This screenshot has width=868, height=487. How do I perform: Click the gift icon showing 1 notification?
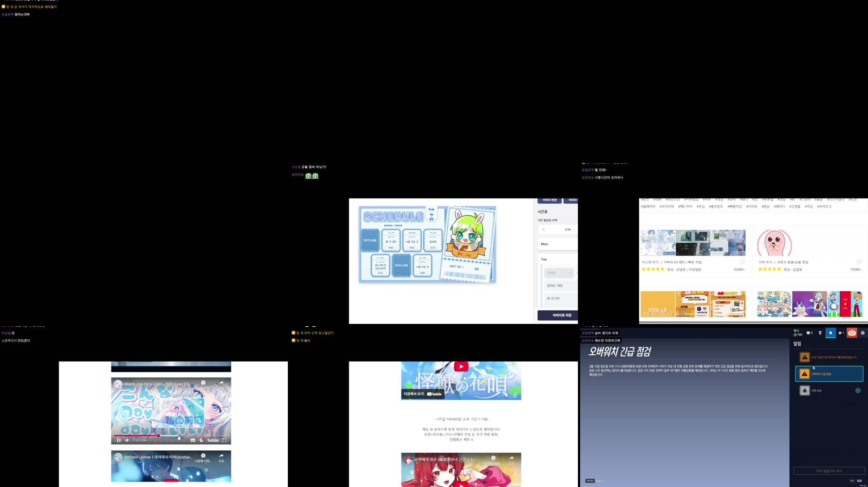[x=840, y=333]
